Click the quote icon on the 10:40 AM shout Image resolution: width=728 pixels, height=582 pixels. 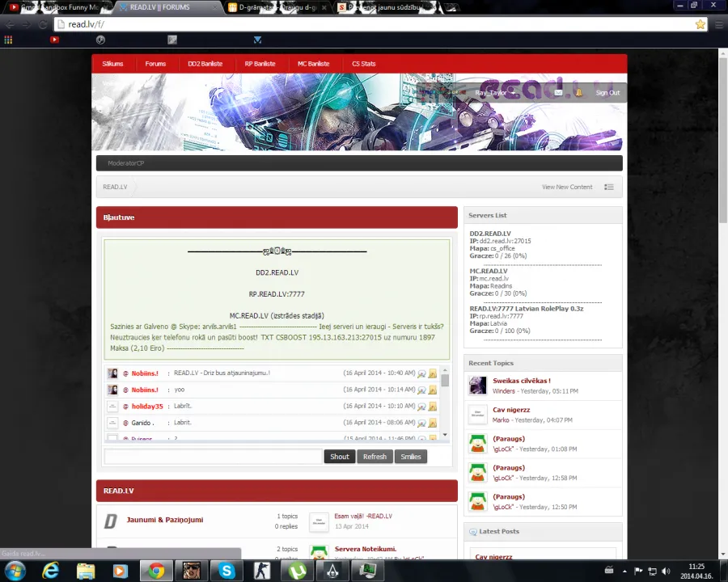[x=421, y=373]
